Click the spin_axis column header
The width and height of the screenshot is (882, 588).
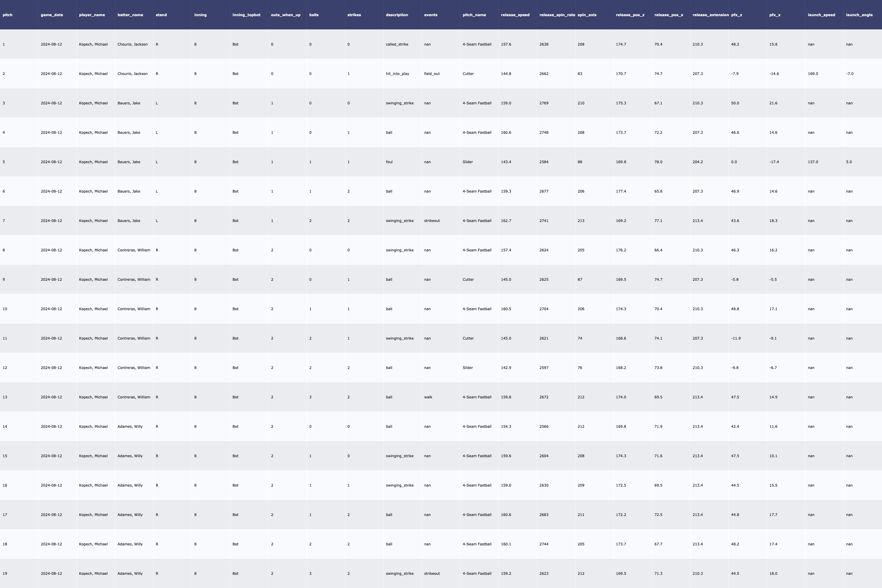[x=587, y=15]
